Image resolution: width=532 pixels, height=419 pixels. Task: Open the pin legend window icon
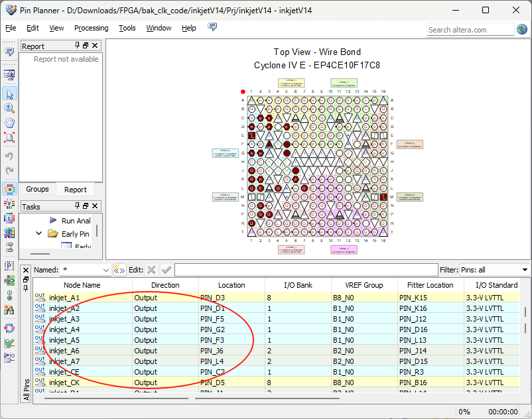click(9, 75)
